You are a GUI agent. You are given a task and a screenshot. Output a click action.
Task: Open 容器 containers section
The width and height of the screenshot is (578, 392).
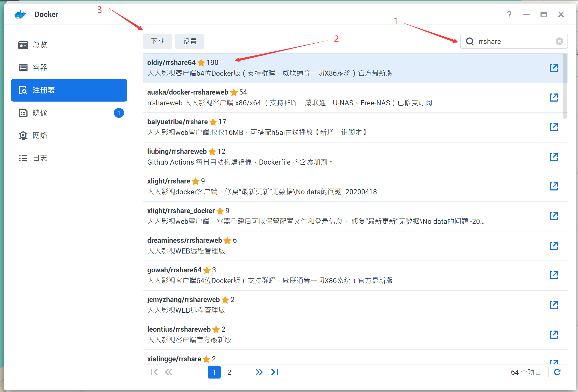coord(69,68)
